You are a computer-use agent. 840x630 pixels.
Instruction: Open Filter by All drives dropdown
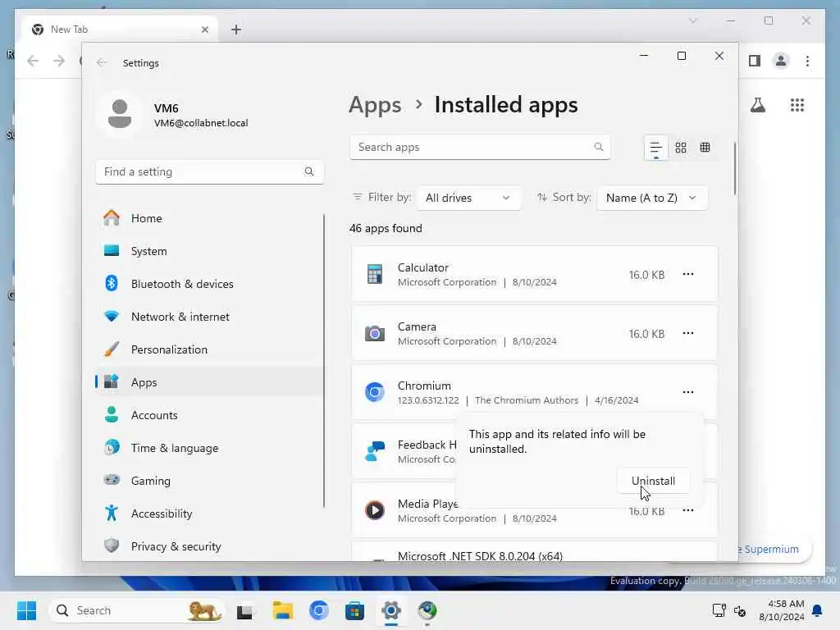click(468, 199)
